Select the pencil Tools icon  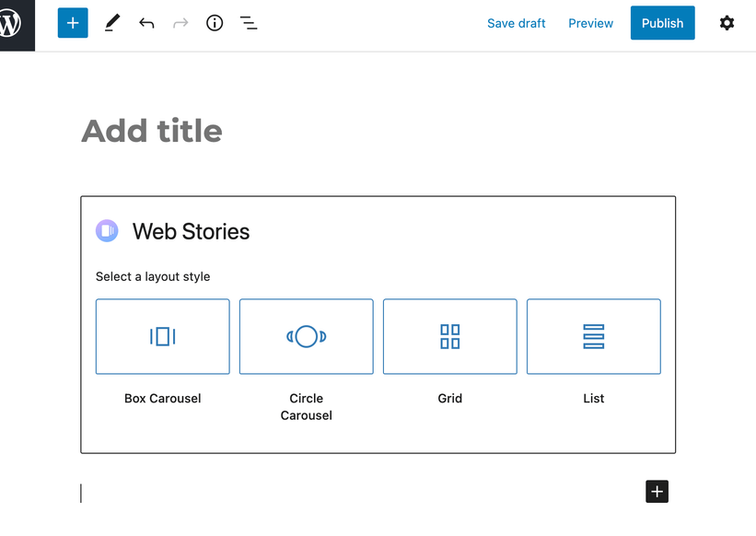(111, 23)
